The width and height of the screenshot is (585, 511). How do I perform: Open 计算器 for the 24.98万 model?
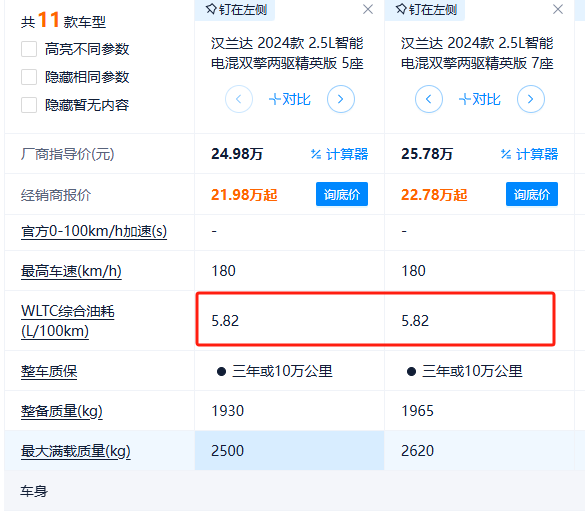(x=340, y=154)
